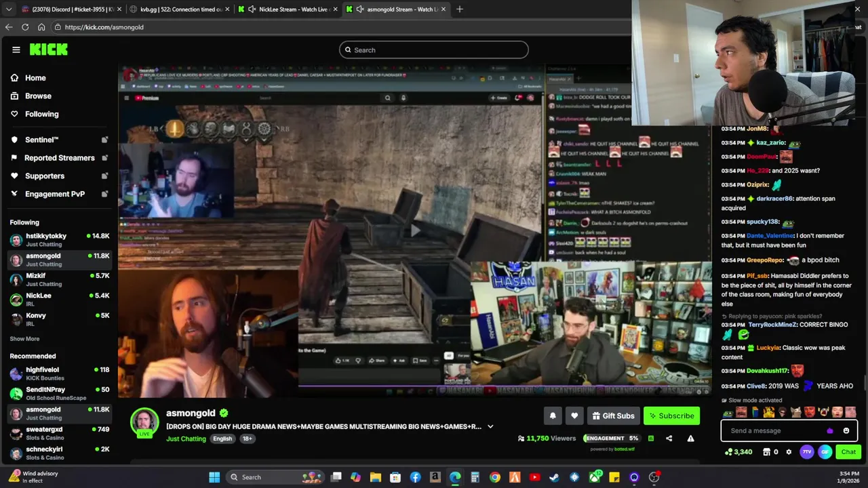868x488 pixels.
Task: Open Windows Start menu
Action: [214, 477]
